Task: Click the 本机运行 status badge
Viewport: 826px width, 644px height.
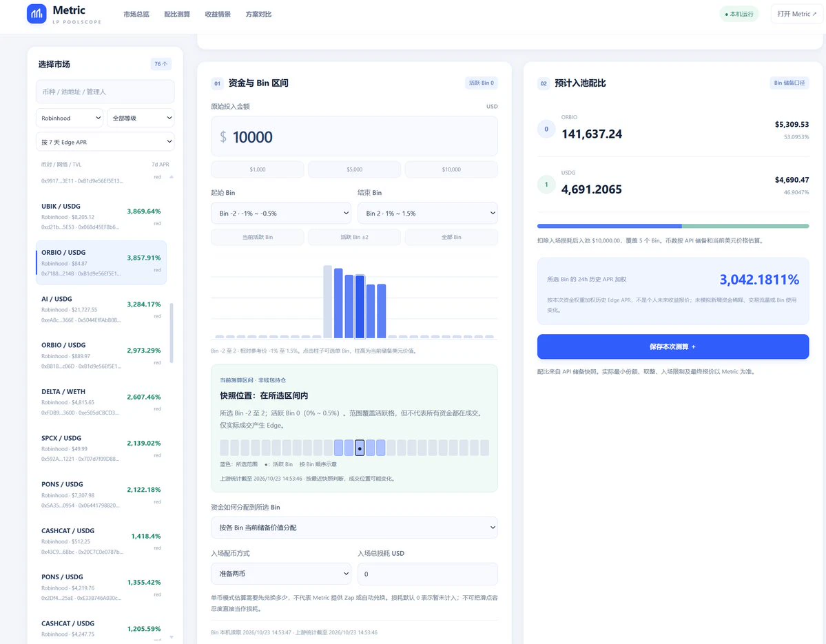Action: pos(739,14)
